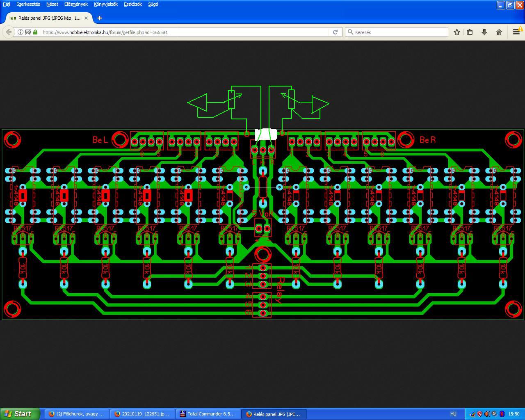Click the green secure-connection padlock
525x420 pixels.
35,32
